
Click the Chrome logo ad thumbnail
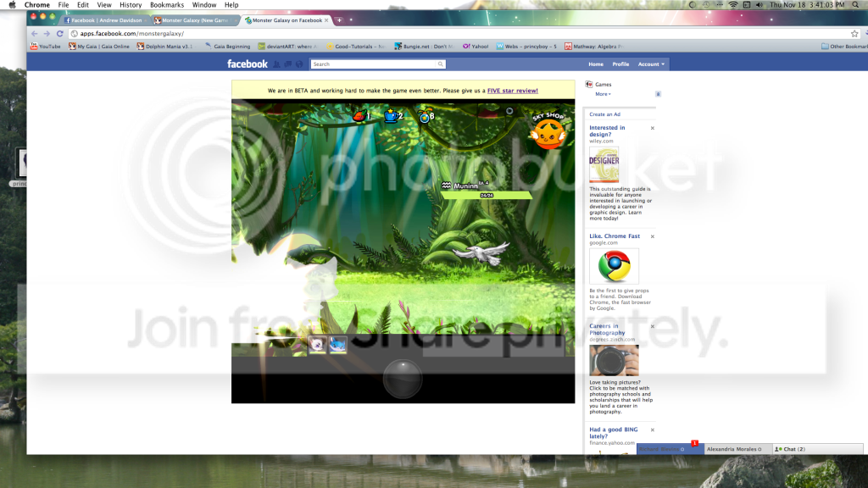click(614, 266)
